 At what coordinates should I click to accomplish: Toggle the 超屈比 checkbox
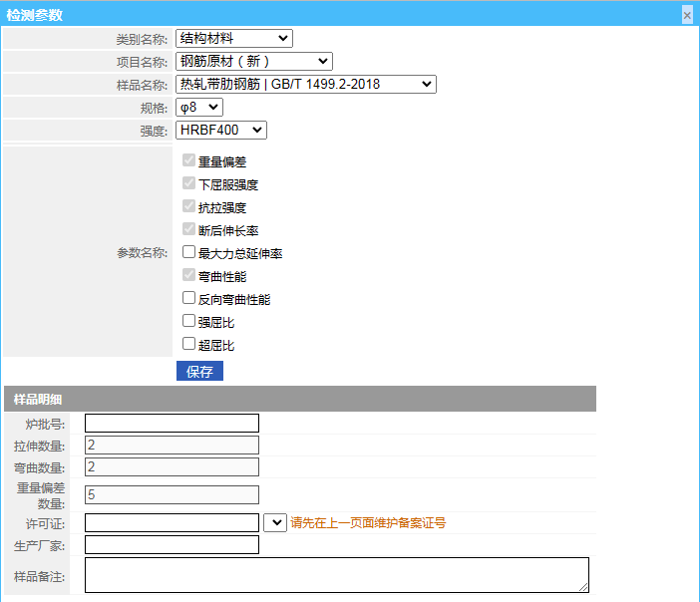click(x=188, y=344)
